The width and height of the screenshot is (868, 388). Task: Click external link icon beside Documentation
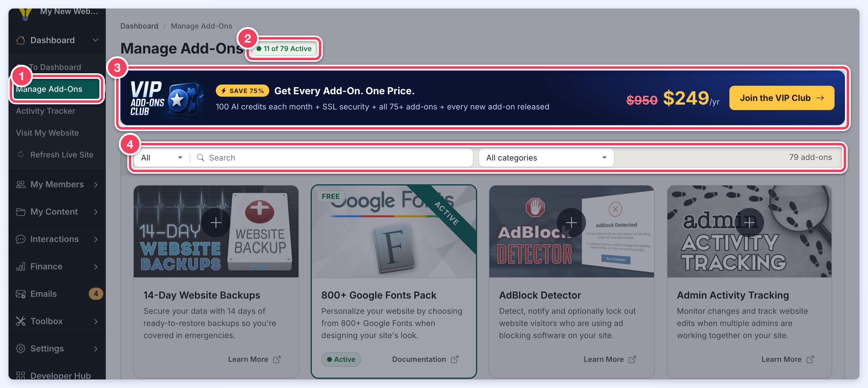(455, 359)
